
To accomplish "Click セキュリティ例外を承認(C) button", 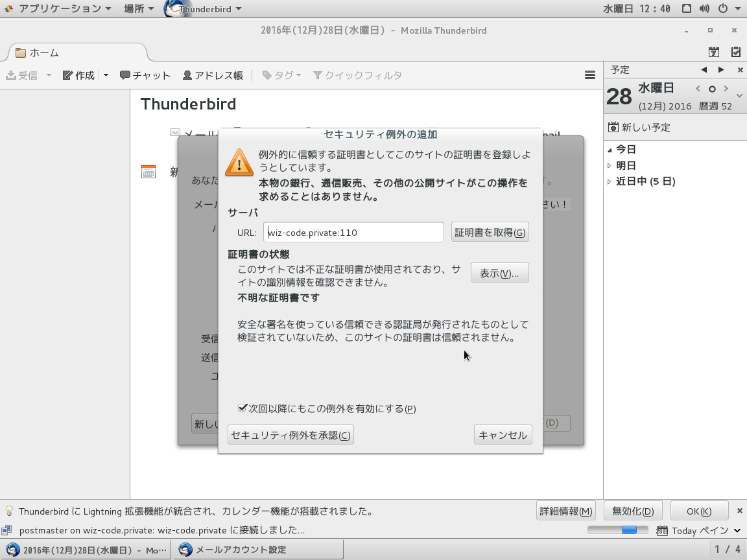I will coord(290,435).
